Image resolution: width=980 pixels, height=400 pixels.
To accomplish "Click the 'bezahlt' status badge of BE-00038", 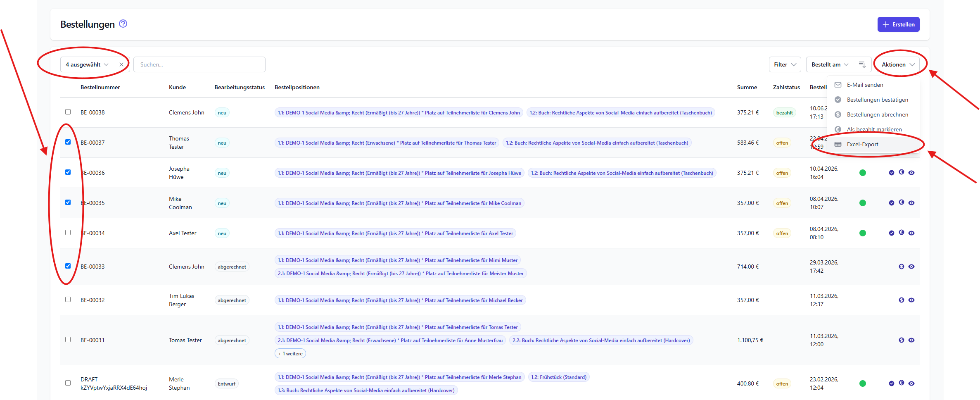I will [x=785, y=113].
